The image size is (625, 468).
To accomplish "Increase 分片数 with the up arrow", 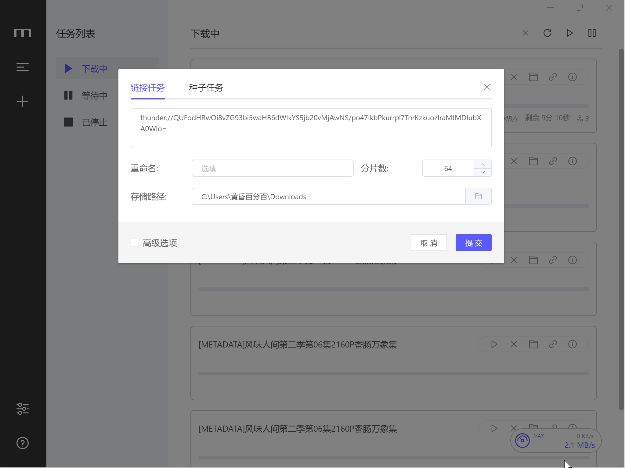I will [x=483, y=164].
